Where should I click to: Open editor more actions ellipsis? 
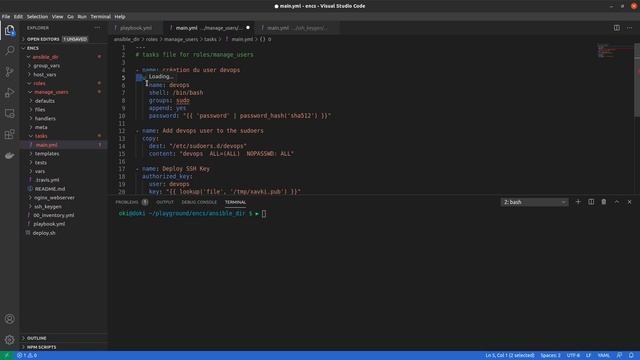pos(629,28)
